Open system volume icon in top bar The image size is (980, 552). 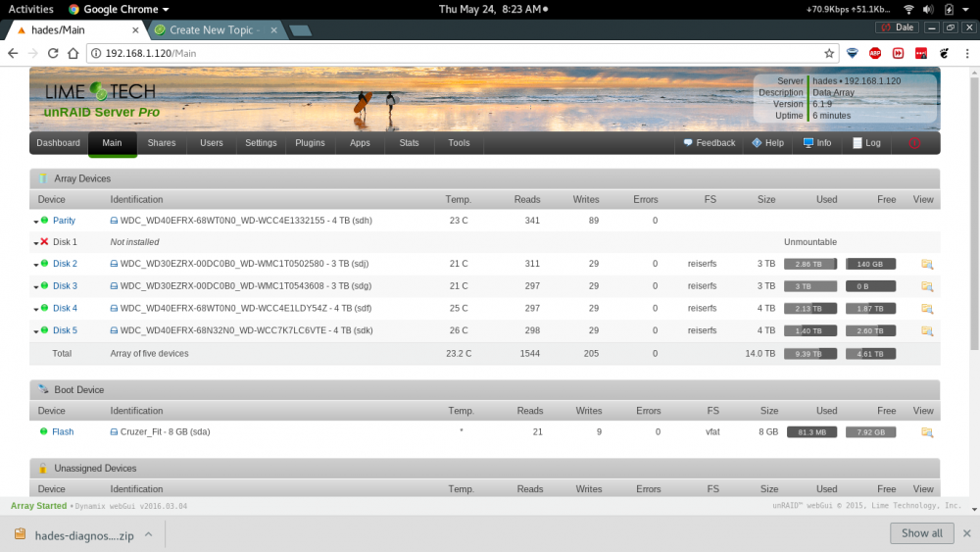pyautogui.click(x=928, y=10)
